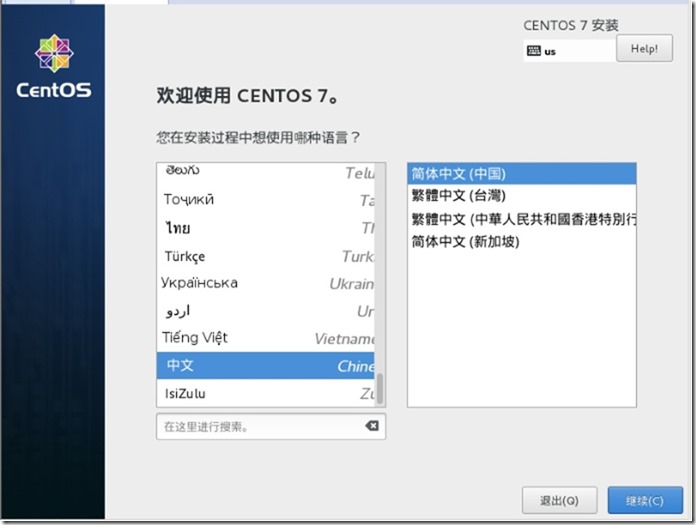
Task: Choose 繁體中文 Hong Kong locale
Action: [522, 219]
